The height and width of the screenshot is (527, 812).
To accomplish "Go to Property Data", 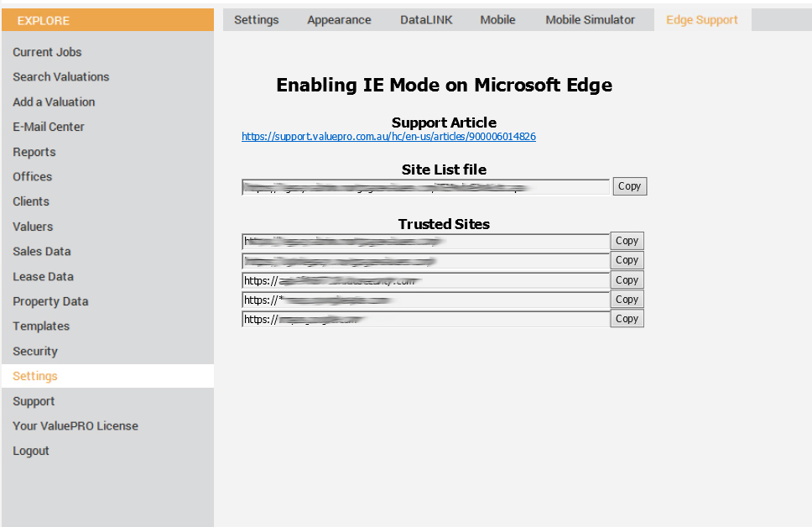I will (x=50, y=301).
